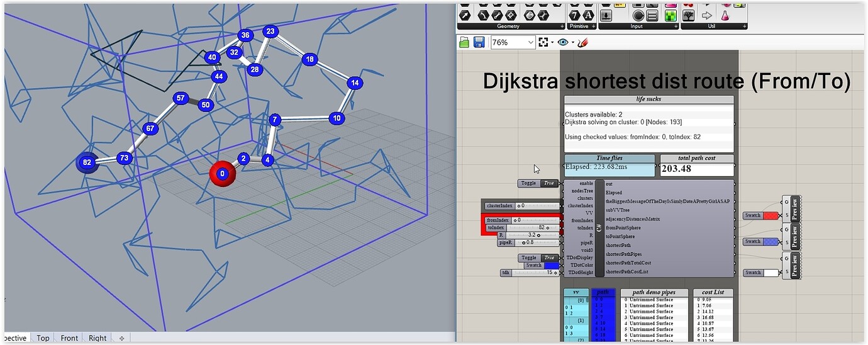
Task: Click the adjacencyDistancesMatrix output label
Action: (x=633, y=218)
